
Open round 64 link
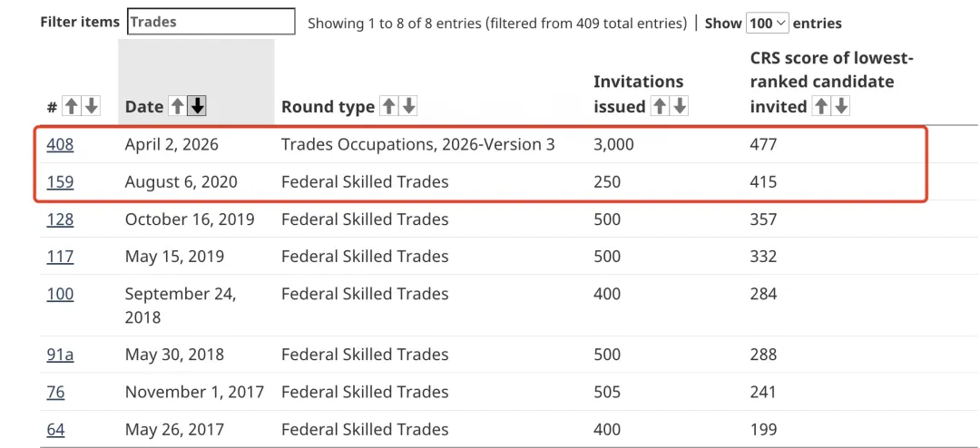click(55, 430)
